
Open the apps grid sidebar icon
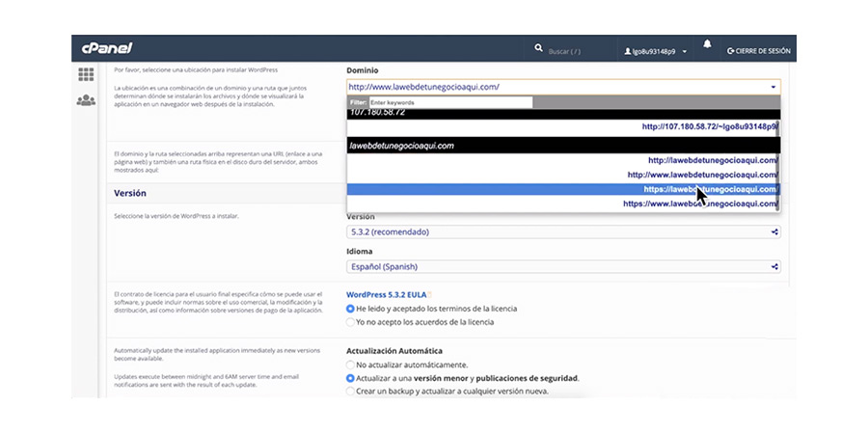[86, 74]
